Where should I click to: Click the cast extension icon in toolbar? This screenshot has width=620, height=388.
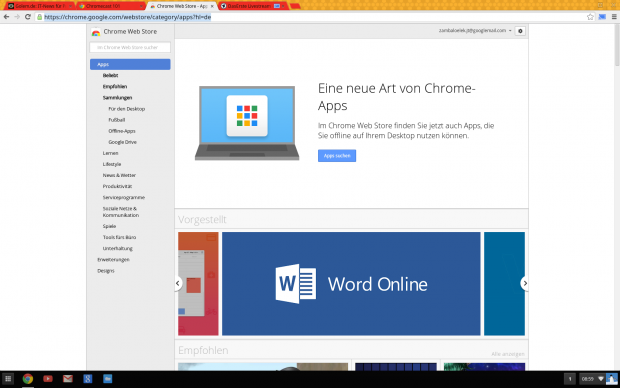602,17
